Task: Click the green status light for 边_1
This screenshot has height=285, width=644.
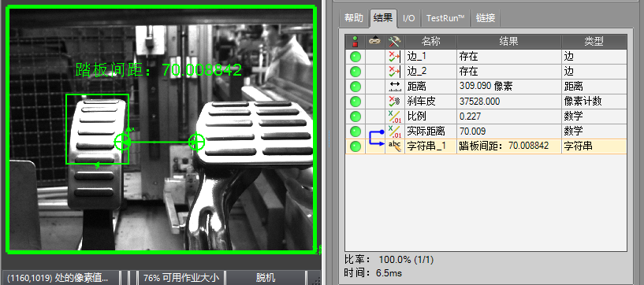Action: coord(356,57)
